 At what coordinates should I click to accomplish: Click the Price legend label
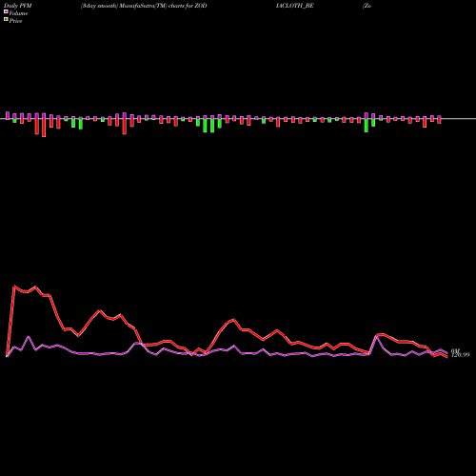(x=15, y=21)
